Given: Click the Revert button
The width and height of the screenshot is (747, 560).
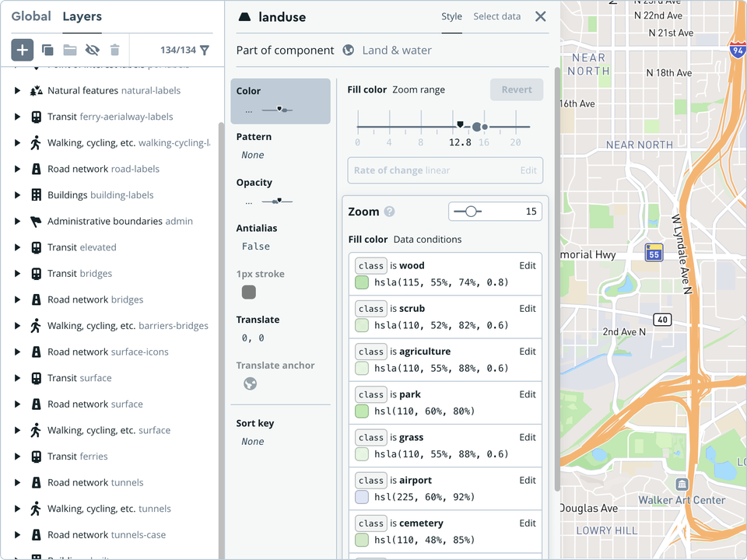Looking at the screenshot, I should tap(517, 89).
